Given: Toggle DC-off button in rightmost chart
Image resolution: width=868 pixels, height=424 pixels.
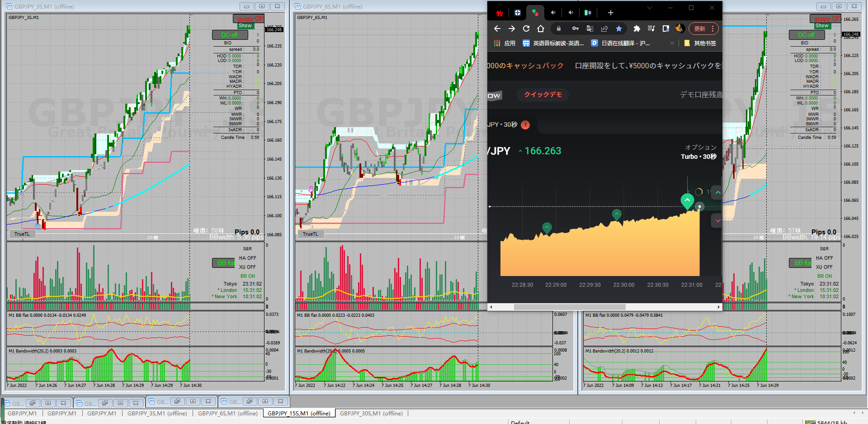Looking at the screenshot, I should pos(807,35).
